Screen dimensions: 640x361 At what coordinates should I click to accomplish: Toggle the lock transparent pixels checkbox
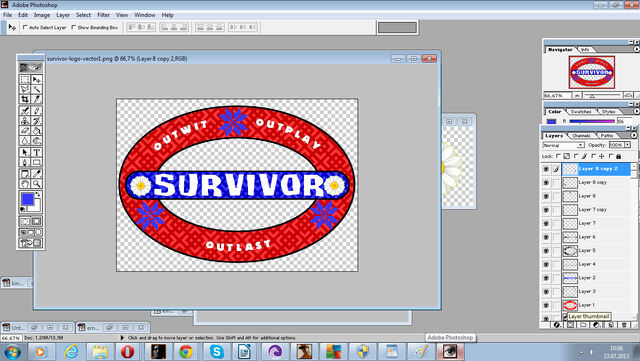point(558,156)
